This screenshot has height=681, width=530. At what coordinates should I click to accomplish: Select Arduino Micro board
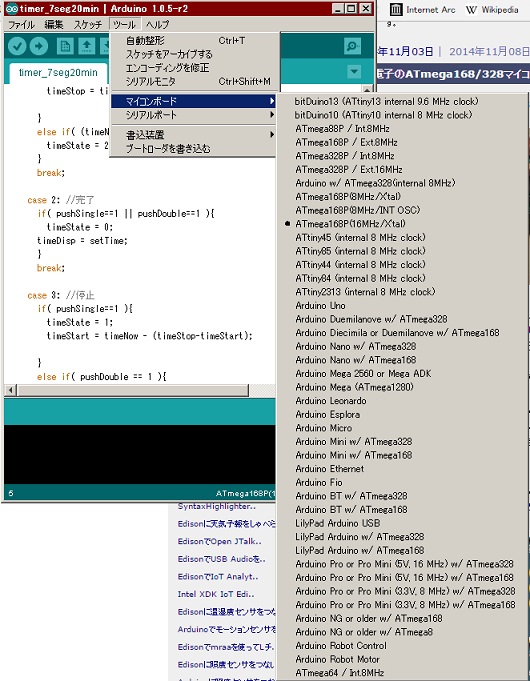402,428
